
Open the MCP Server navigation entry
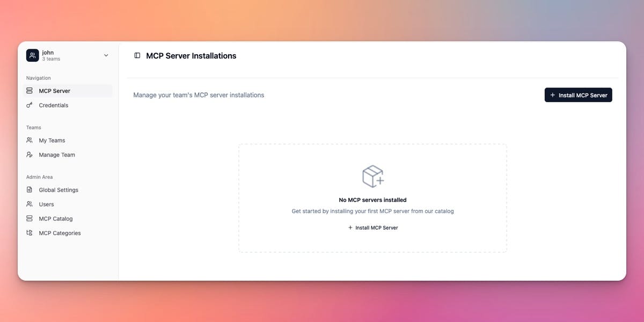54,90
